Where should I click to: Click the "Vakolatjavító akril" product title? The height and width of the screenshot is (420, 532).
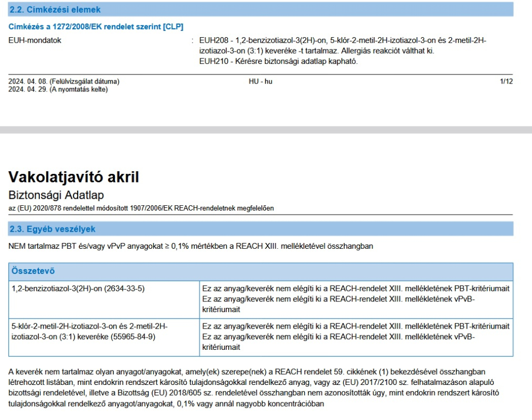tap(74, 177)
